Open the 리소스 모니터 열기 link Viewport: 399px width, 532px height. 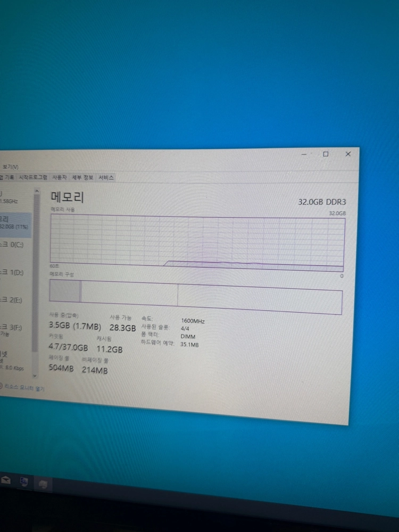click(x=24, y=387)
